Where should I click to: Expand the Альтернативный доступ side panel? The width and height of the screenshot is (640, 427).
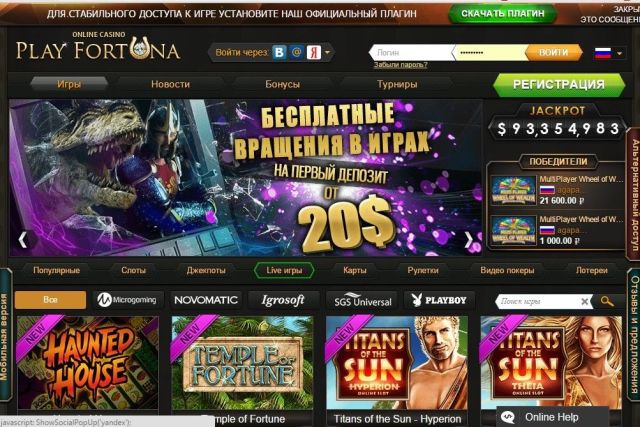(x=634, y=194)
